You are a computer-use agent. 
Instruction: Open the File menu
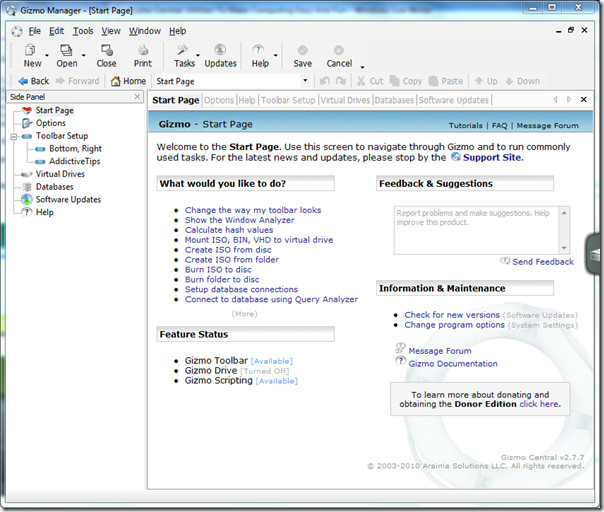point(34,31)
